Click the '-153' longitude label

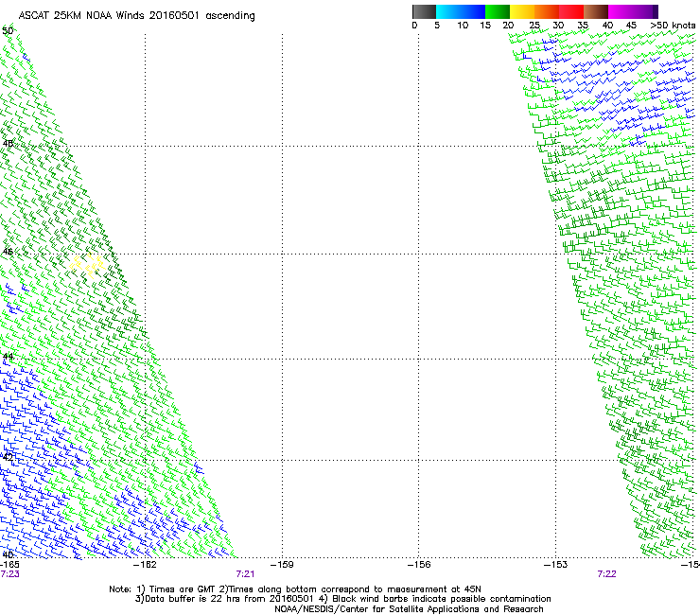pos(556,565)
